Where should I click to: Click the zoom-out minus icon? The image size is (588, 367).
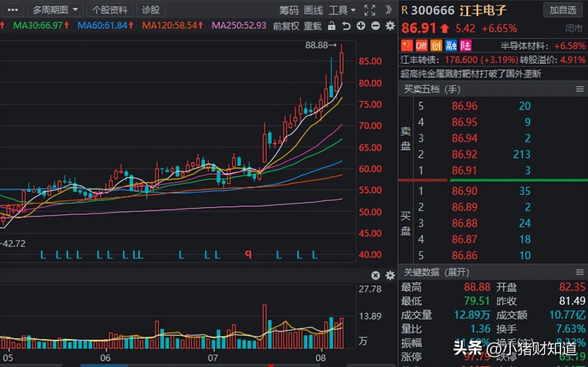(x=375, y=26)
